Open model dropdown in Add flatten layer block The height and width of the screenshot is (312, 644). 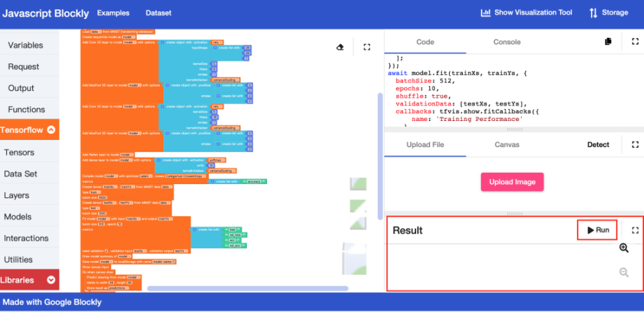coord(127,155)
